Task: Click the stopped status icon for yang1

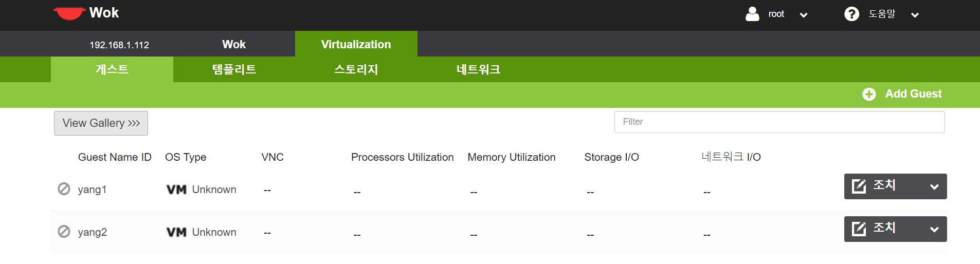Action: point(64,189)
